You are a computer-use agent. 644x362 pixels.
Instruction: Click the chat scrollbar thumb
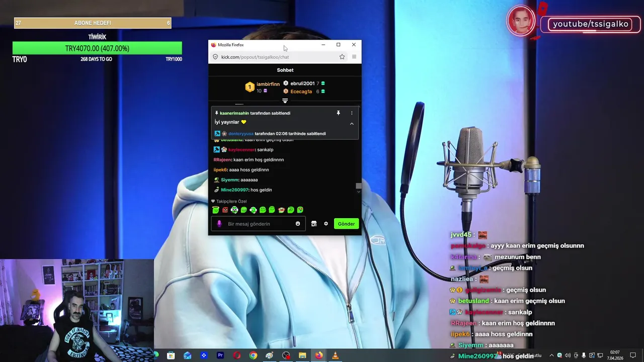coord(358,186)
